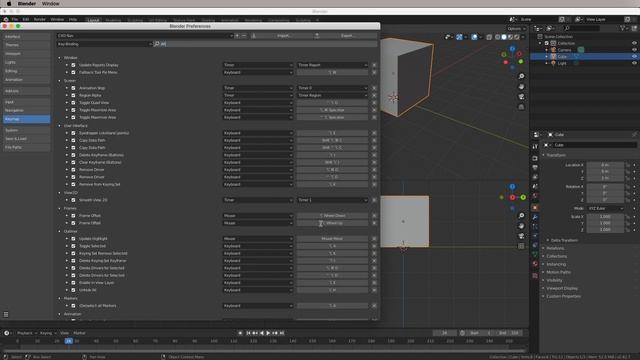Add new keymap preset with plus icon
This screenshot has width=640, height=360.
click(237, 36)
